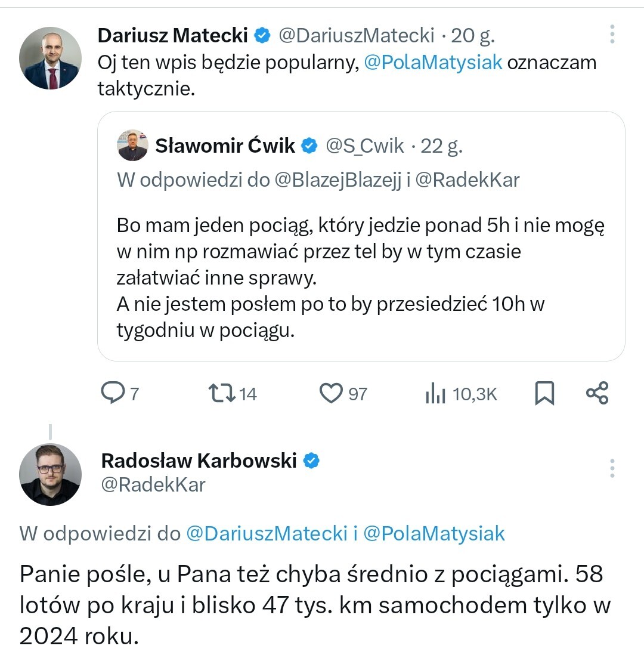644x655 pixels.
Task: View analytics for 10,3K views
Action: click(x=436, y=394)
